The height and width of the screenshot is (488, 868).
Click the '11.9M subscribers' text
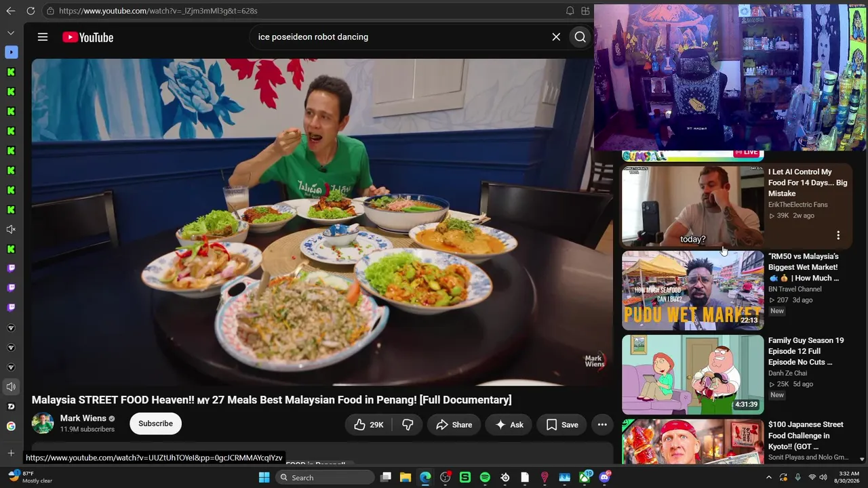point(87,430)
